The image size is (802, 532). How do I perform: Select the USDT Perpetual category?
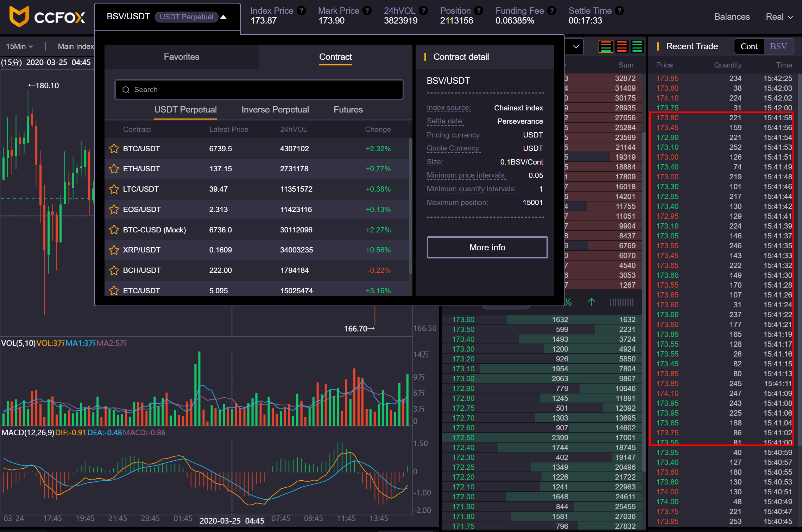pyautogui.click(x=185, y=110)
